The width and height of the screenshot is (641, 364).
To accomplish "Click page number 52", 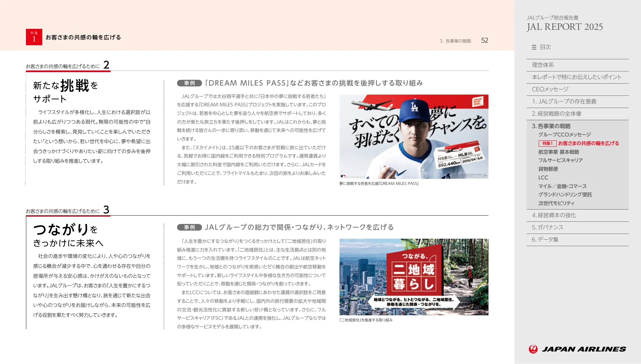I will 485,40.
